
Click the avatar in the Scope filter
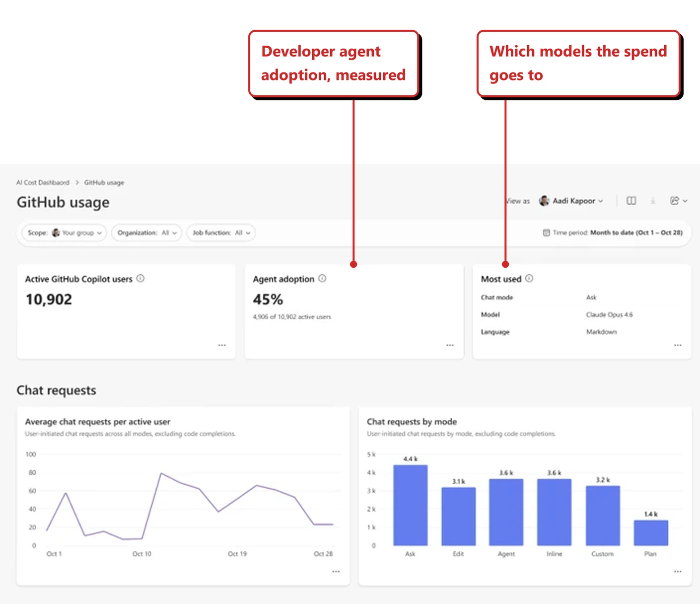(56, 232)
